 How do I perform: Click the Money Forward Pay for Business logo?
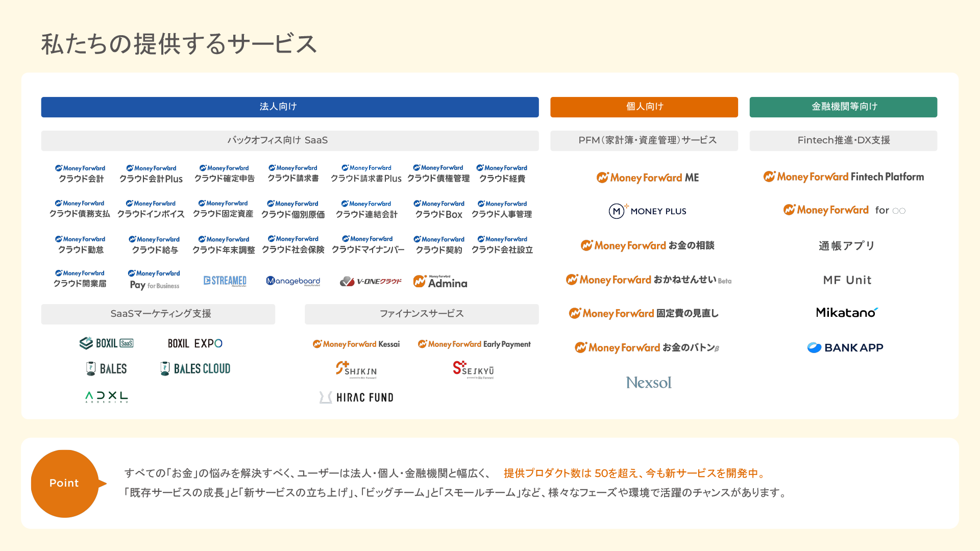(x=155, y=280)
